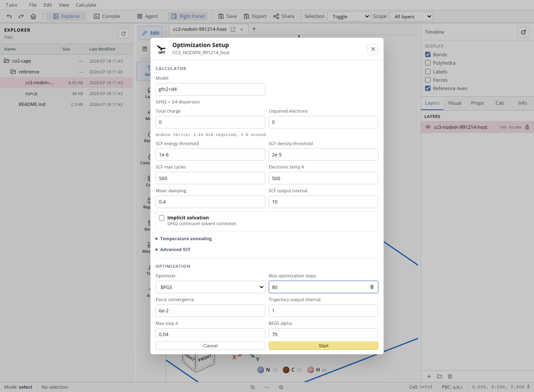Enable the Polyhedra checkbox

tap(428, 63)
